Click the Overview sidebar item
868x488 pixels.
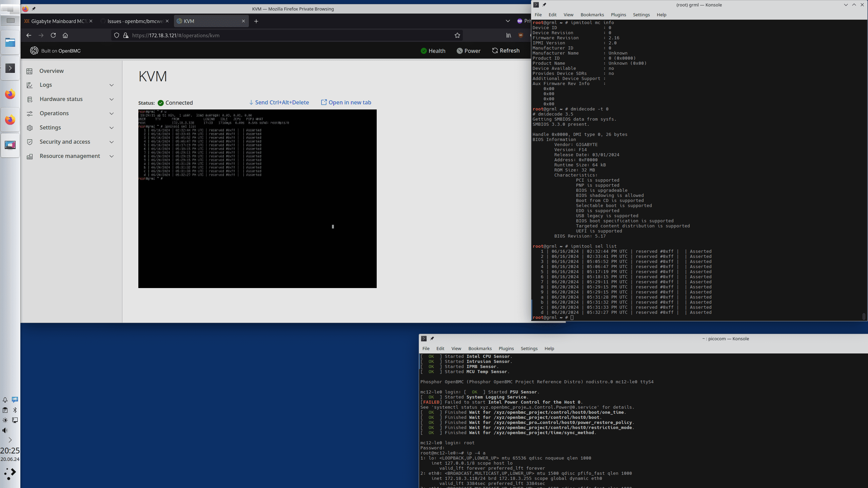tap(52, 71)
